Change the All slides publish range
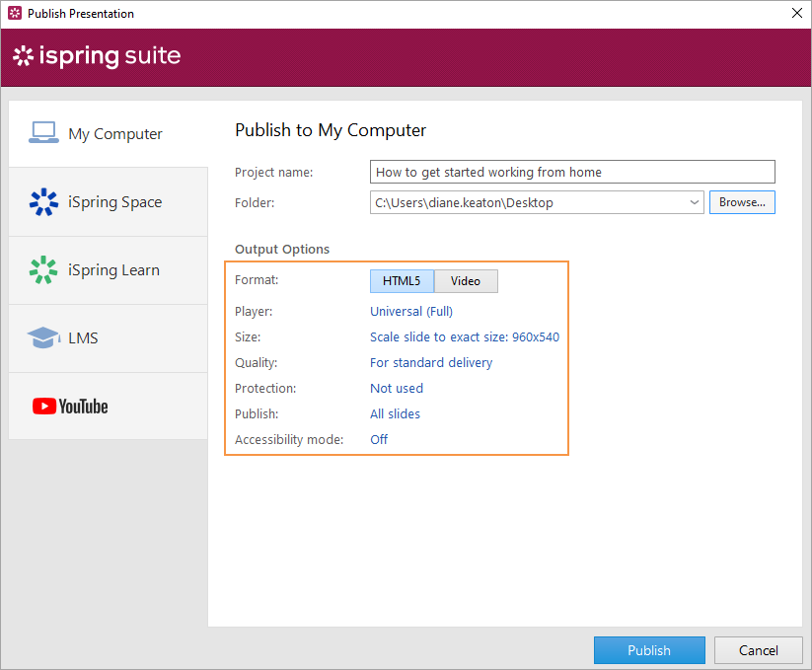812x670 pixels. 395,413
